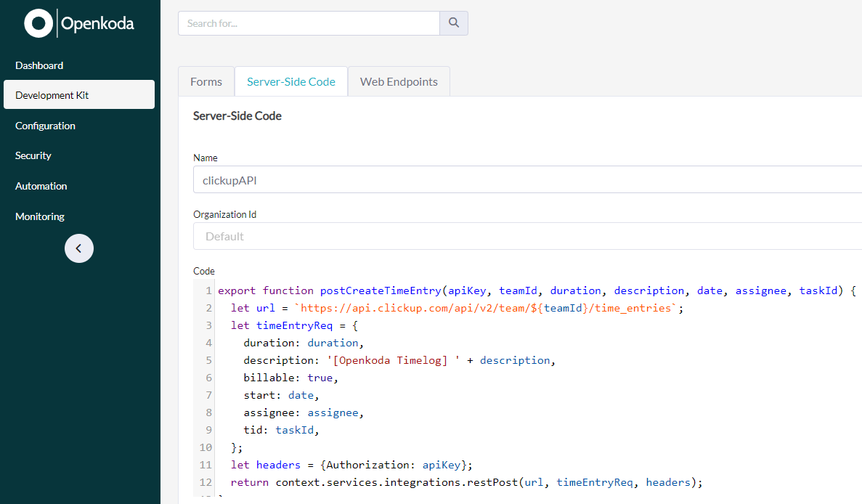This screenshot has width=862, height=504.
Task: Click line number 5 in the code gutter
Action: [x=208, y=359]
